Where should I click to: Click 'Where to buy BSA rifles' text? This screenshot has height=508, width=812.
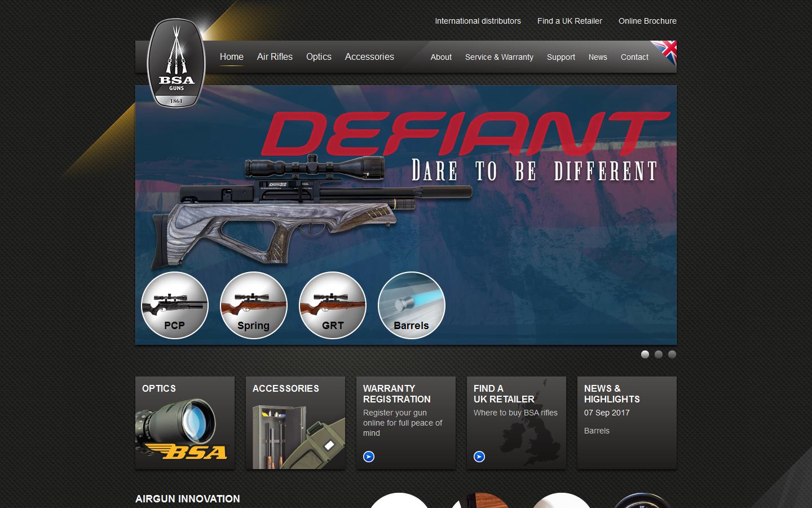click(x=515, y=413)
